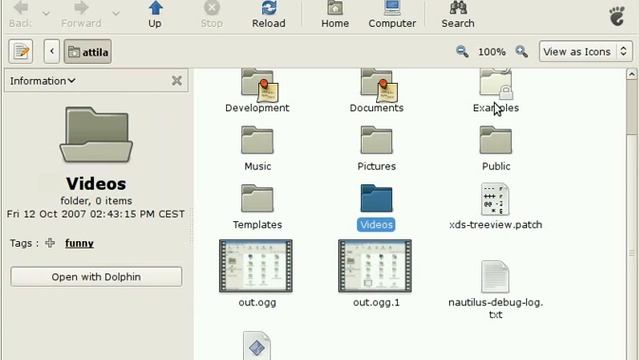Click the Reload toolbar button
640x360 pixels.
[269, 15]
